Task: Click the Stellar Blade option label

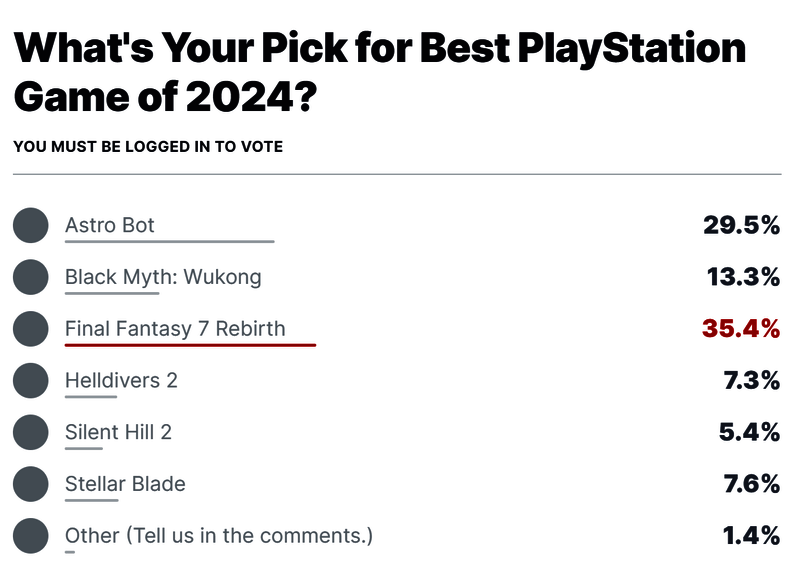Action: coord(125,484)
